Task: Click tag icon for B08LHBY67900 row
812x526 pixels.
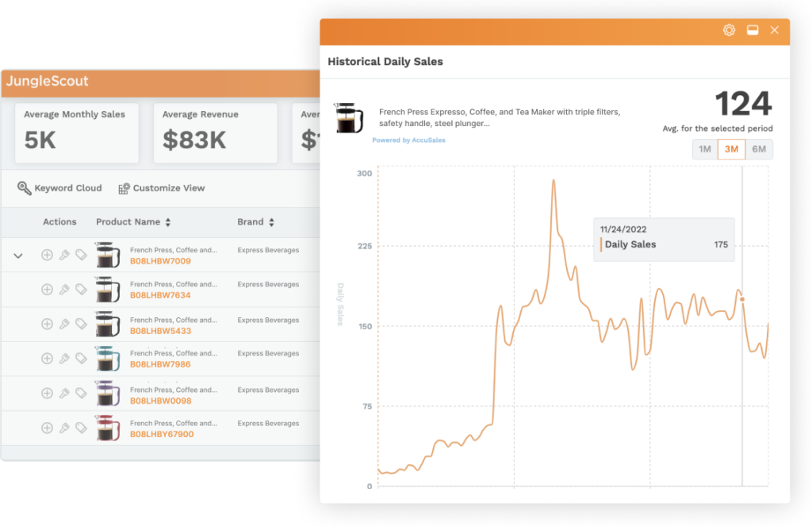Action: click(82, 428)
